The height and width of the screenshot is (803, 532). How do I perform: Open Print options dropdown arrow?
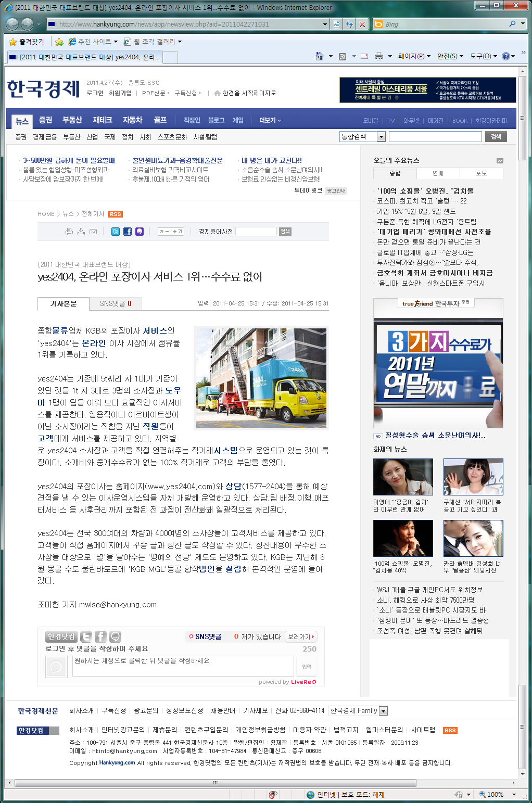coord(390,56)
